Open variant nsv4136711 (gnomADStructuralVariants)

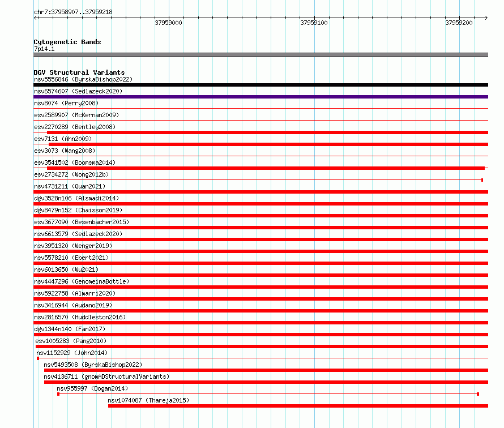[x=106, y=376]
